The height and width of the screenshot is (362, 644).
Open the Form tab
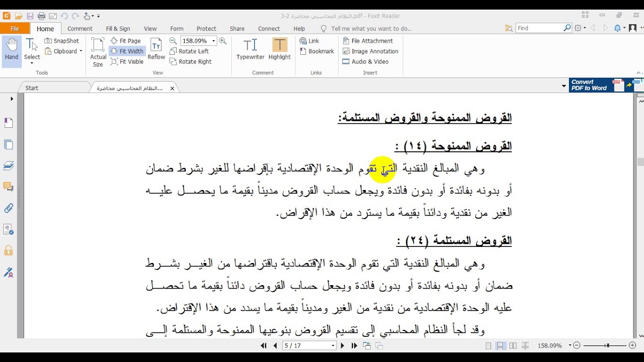point(177,29)
